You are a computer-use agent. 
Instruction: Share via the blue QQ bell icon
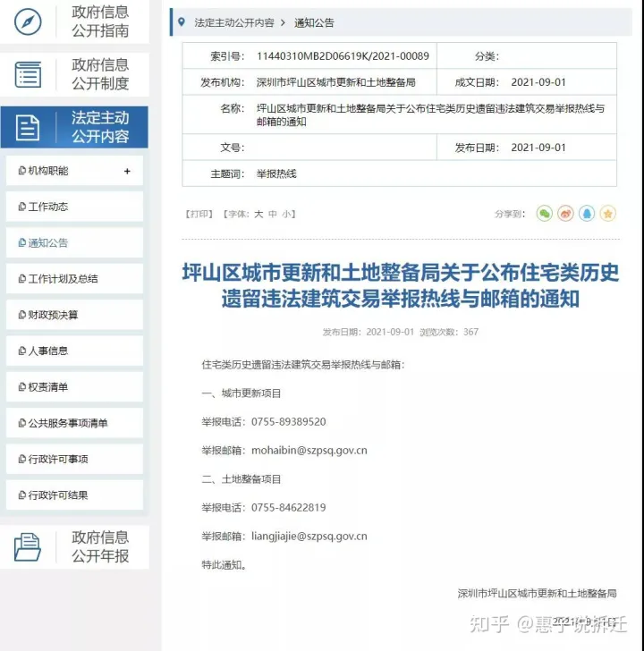587,214
